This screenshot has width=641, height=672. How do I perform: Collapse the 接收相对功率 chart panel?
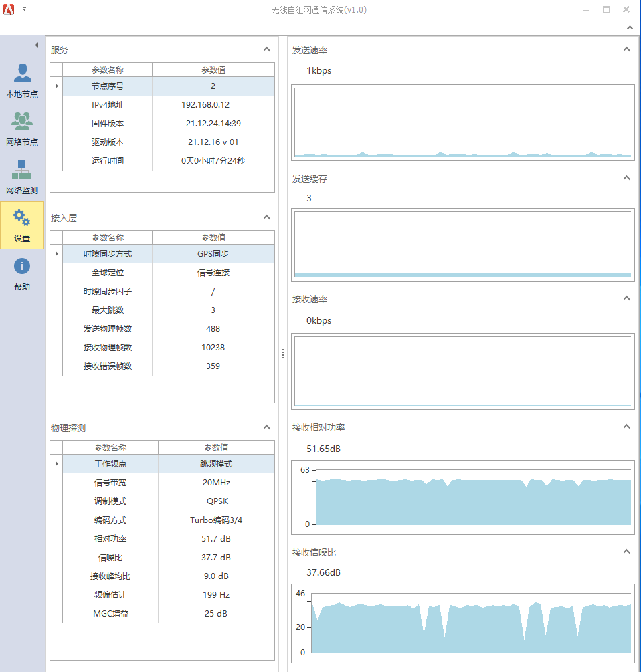pos(626,427)
